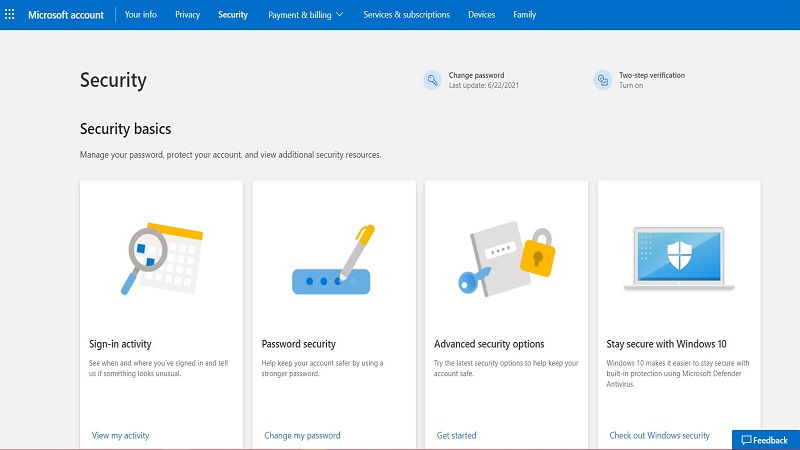Open Services & subscriptions menu item
The image size is (800, 450).
click(x=406, y=15)
